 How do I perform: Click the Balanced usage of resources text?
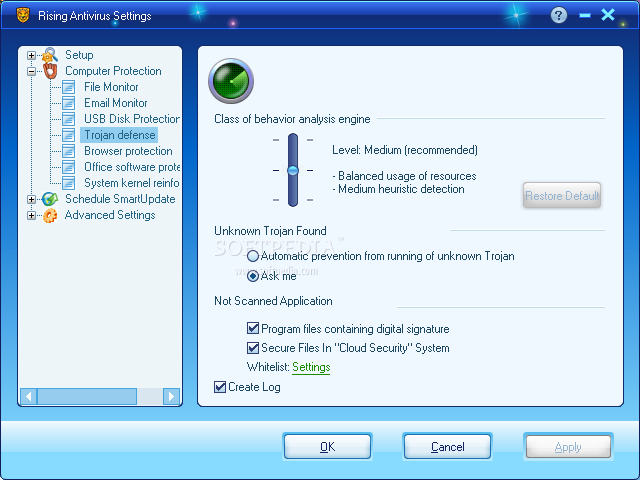(x=404, y=176)
